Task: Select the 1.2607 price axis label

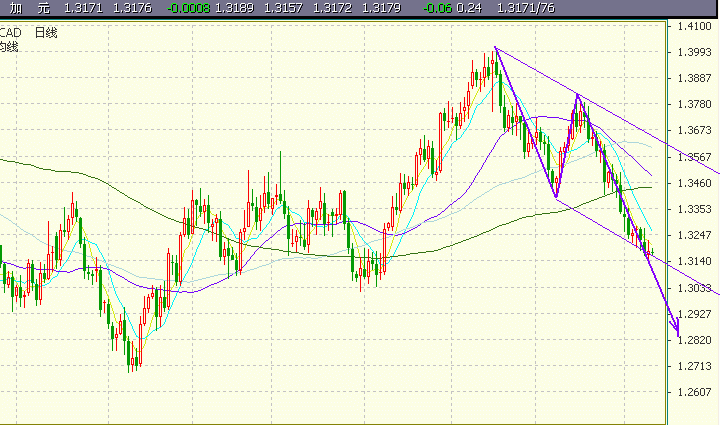Action: pos(694,392)
